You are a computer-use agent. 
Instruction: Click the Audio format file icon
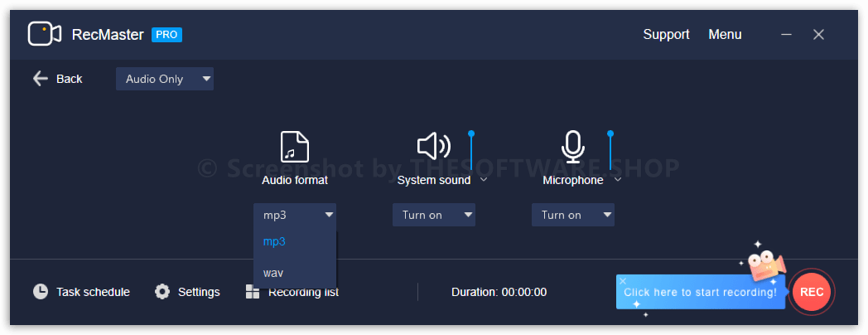coord(295,147)
